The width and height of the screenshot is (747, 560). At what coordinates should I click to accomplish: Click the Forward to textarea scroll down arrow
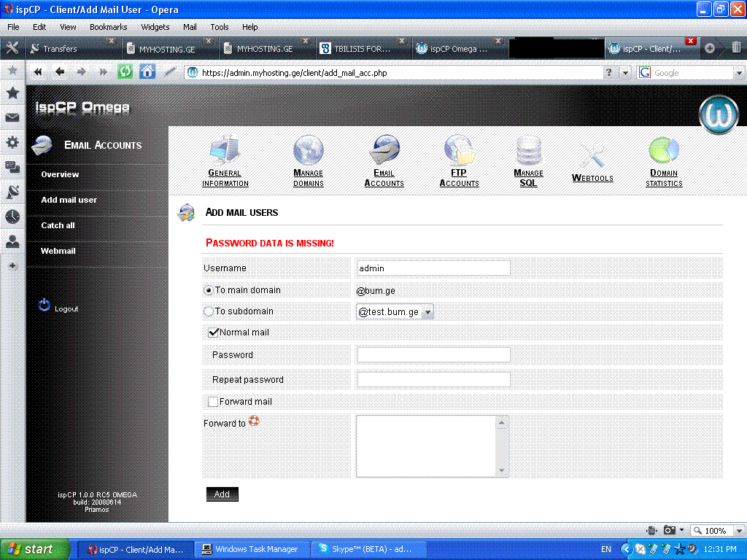pyautogui.click(x=502, y=471)
